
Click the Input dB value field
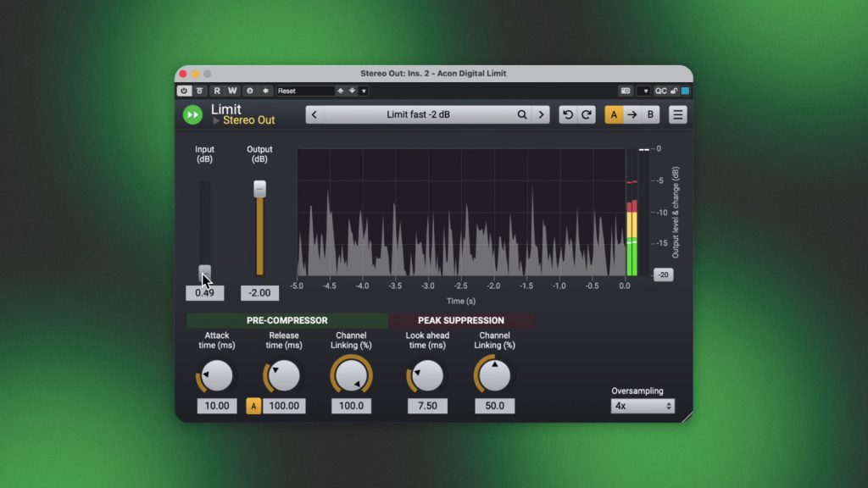[x=204, y=293]
